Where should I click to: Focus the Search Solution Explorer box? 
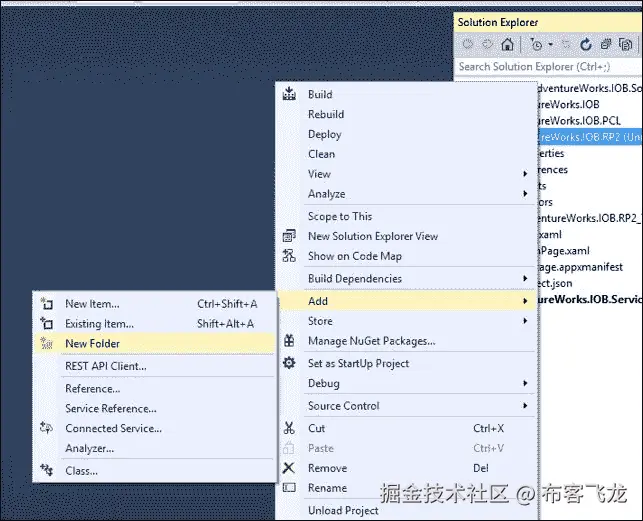click(x=548, y=66)
